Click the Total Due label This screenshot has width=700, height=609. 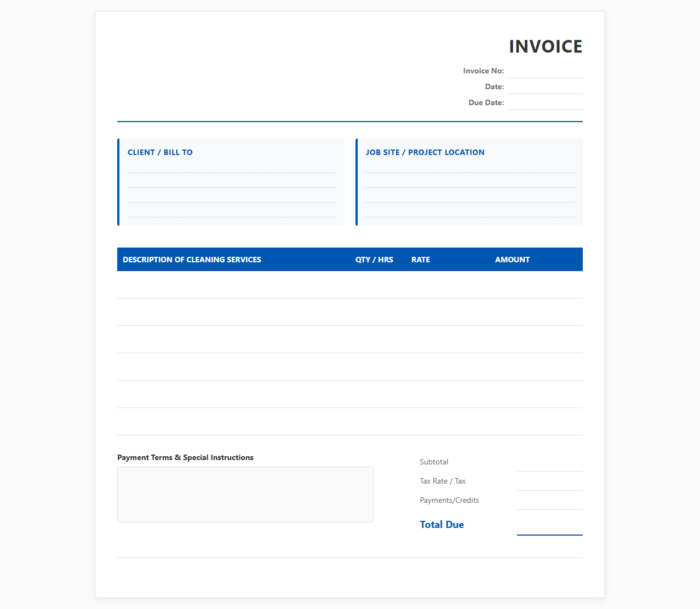click(x=441, y=525)
